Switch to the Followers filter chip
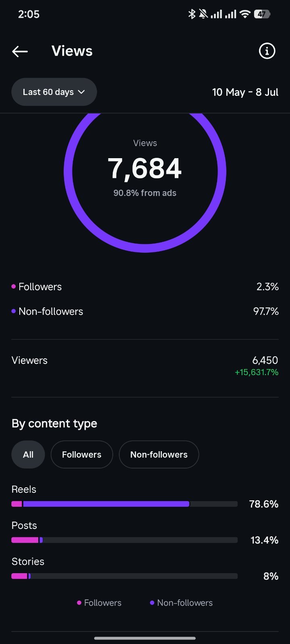This screenshot has height=644, width=290. (82, 454)
